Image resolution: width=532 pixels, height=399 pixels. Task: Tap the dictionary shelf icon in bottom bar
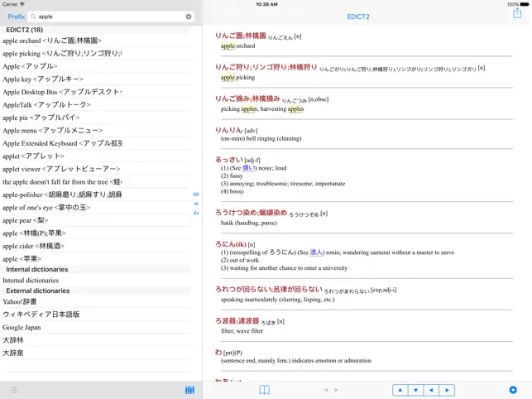tap(189, 390)
